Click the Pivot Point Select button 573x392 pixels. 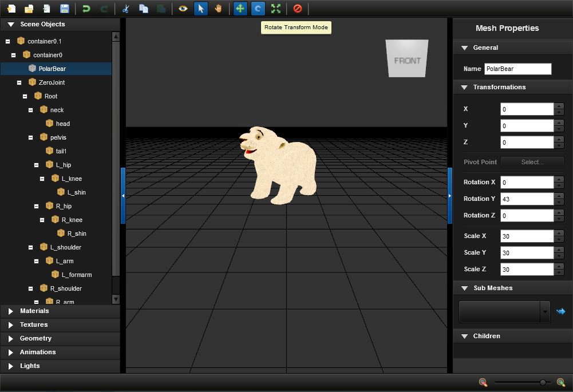click(x=532, y=162)
